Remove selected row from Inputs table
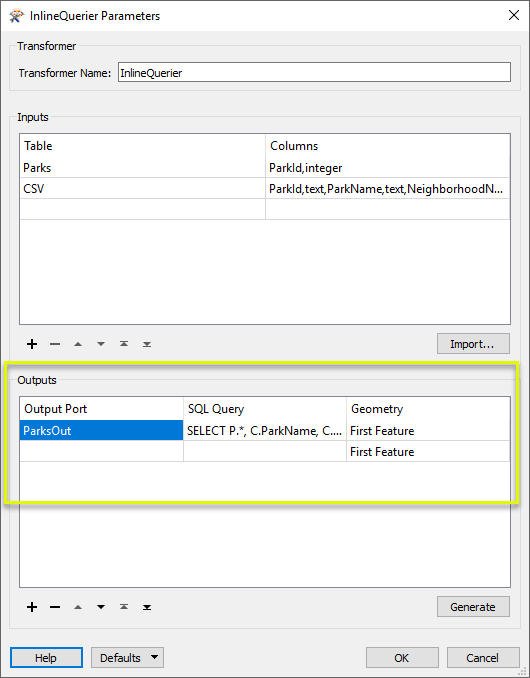 pyautogui.click(x=55, y=344)
